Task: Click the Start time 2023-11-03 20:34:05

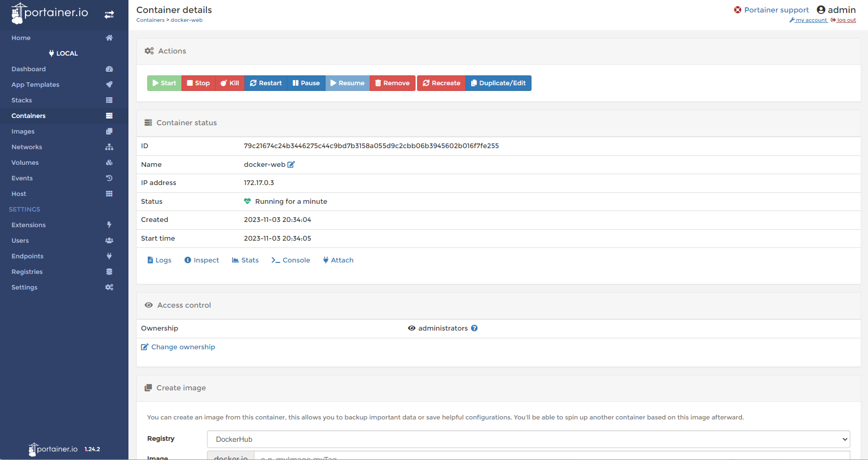Action: [x=278, y=239]
